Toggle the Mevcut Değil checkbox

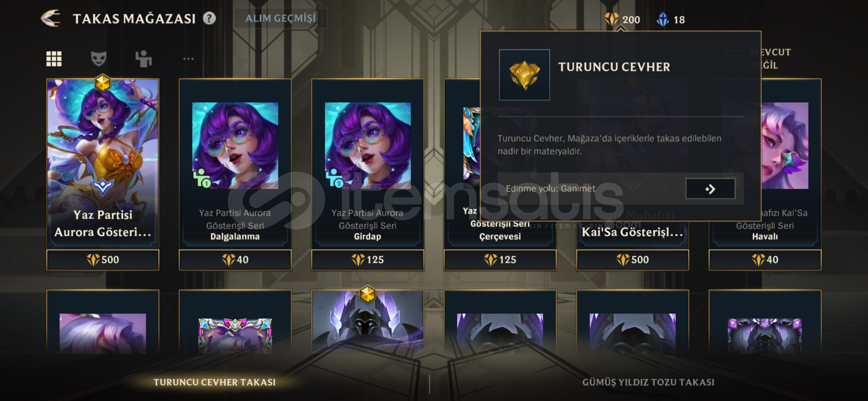coord(734,59)
